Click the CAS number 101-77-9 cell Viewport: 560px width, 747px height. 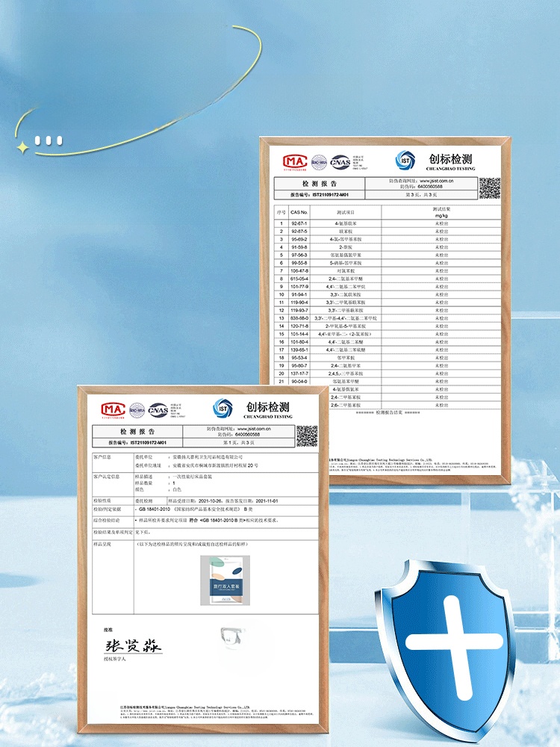coord(299,286)
